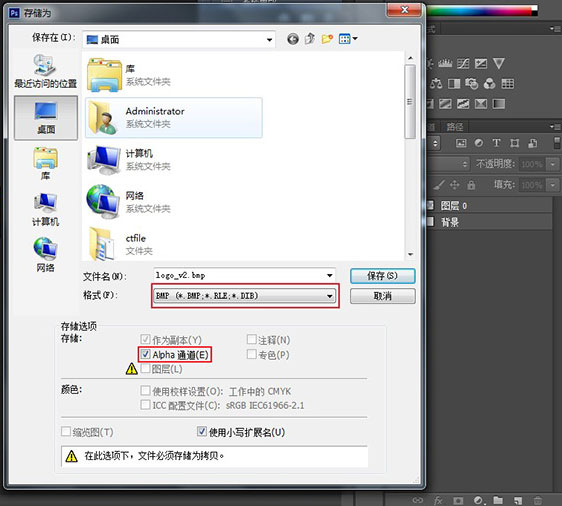Click the Black & White adjustment icon

click(454, 84)
